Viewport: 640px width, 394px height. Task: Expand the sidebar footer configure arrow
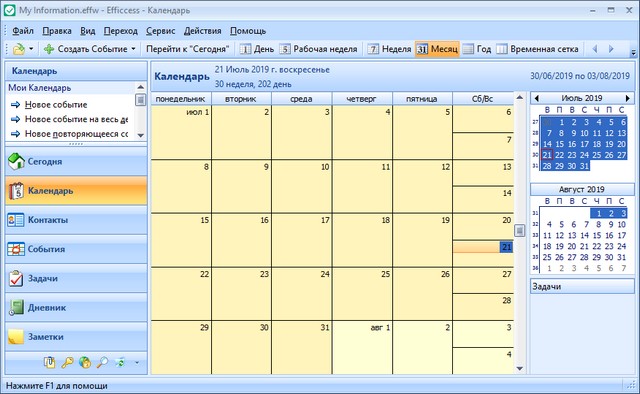point(137,362)
